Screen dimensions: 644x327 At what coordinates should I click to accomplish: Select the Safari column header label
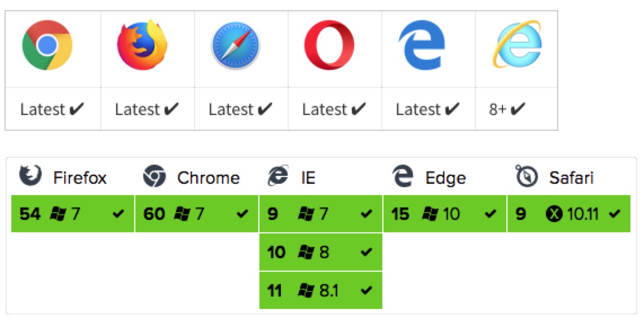571,178
